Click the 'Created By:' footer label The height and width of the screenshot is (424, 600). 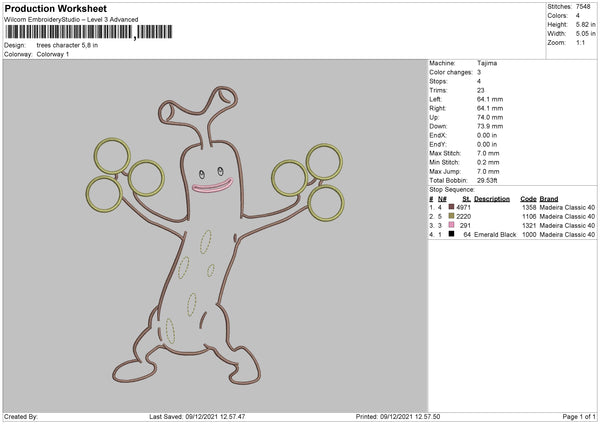21,417
